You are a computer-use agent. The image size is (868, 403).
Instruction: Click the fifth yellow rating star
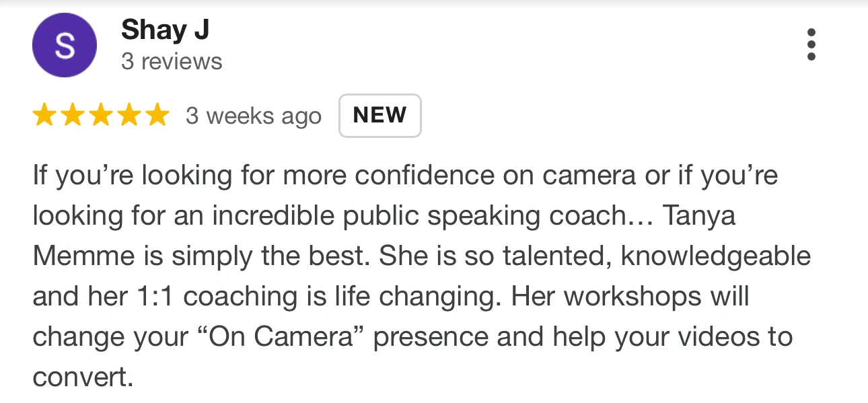coord(157,115)
